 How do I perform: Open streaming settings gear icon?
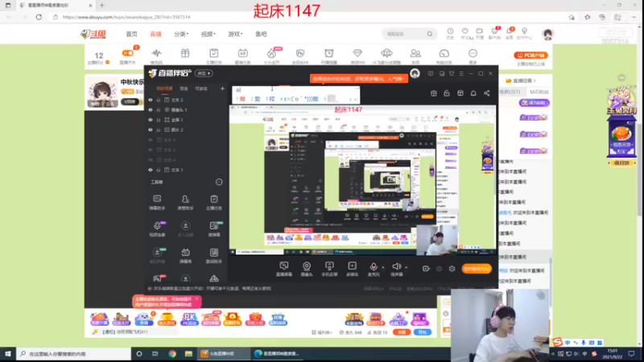point(452,269)
